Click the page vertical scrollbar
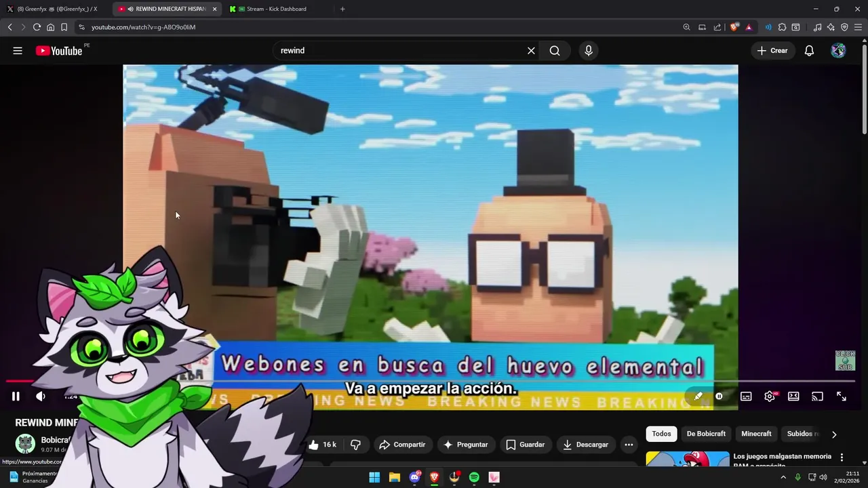This screenshot has width=868, height=488. click(864, 88)
